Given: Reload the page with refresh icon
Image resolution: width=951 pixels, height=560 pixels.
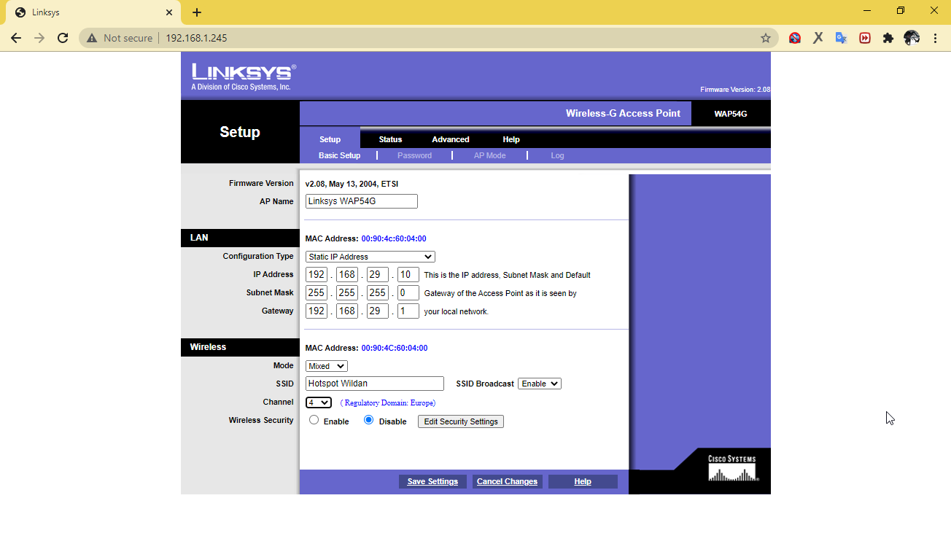Looking at the screenshot, I should click(x=63, y=38).
